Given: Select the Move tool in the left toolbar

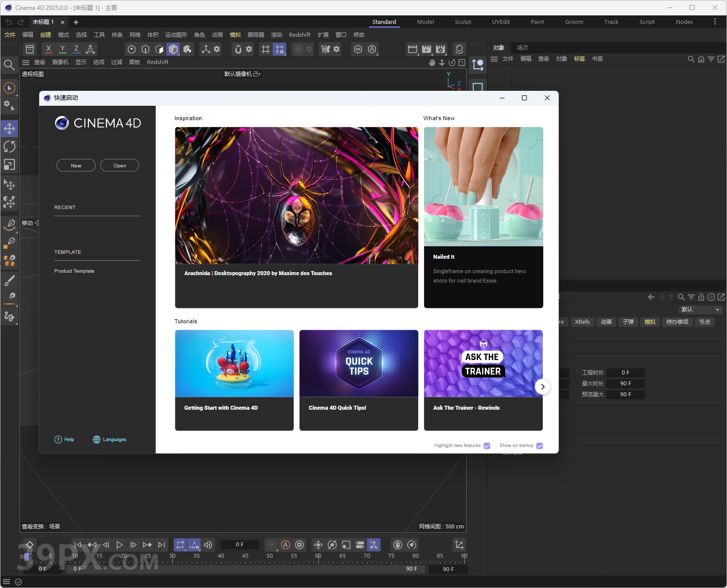Looking at the screenshot, I should (9, 129).
